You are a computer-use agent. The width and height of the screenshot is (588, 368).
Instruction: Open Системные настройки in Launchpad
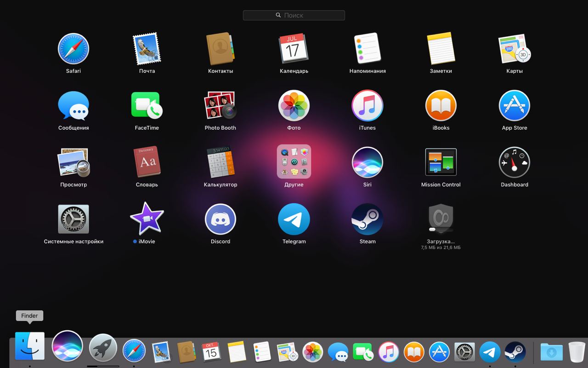click(x=73, y=219)
